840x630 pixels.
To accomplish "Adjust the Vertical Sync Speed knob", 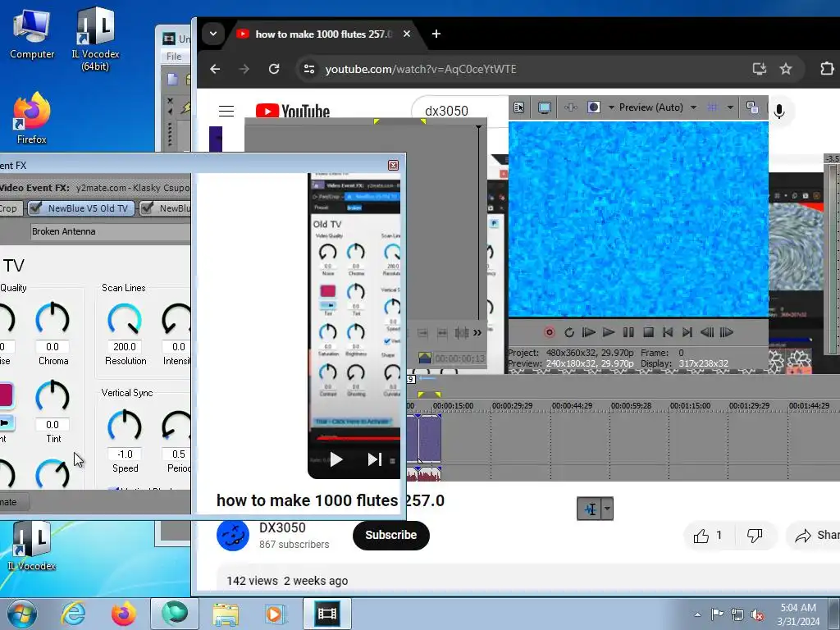I will [x=125, y=426].
